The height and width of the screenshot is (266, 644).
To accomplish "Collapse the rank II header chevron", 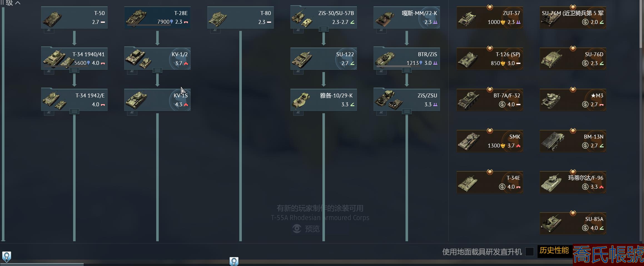I will tap(18, 3).
